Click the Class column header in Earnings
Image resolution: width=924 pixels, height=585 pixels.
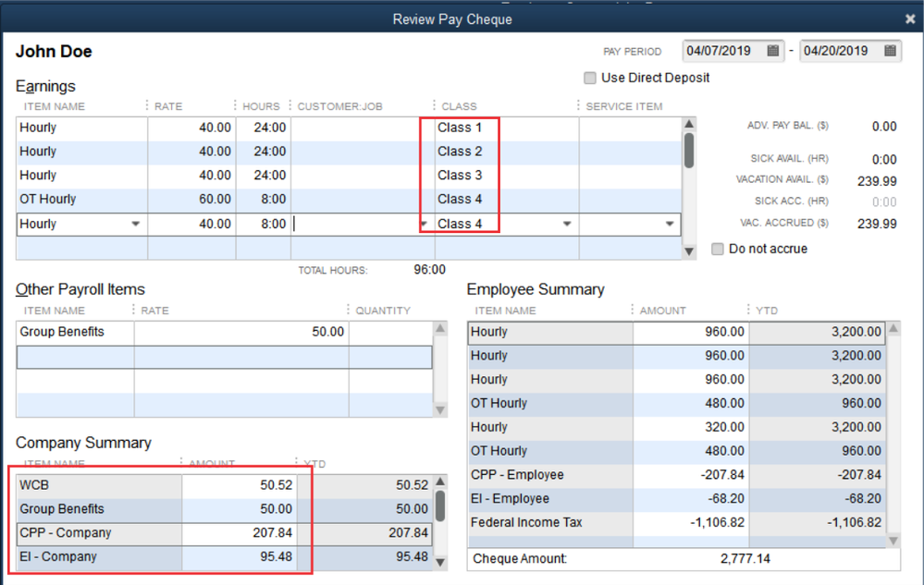click(x=460, y=106)
